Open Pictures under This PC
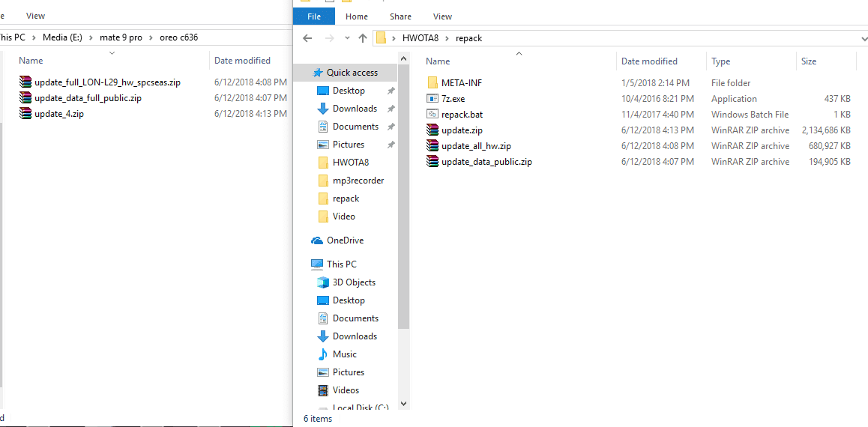The width and height of the screenshot is (868, 427). point(349,372)
